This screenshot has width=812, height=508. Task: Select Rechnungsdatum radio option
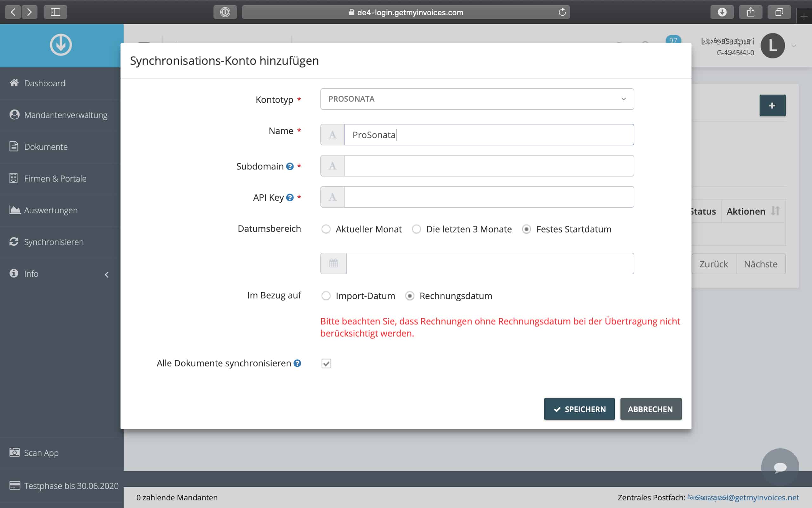tap(410, 296)
